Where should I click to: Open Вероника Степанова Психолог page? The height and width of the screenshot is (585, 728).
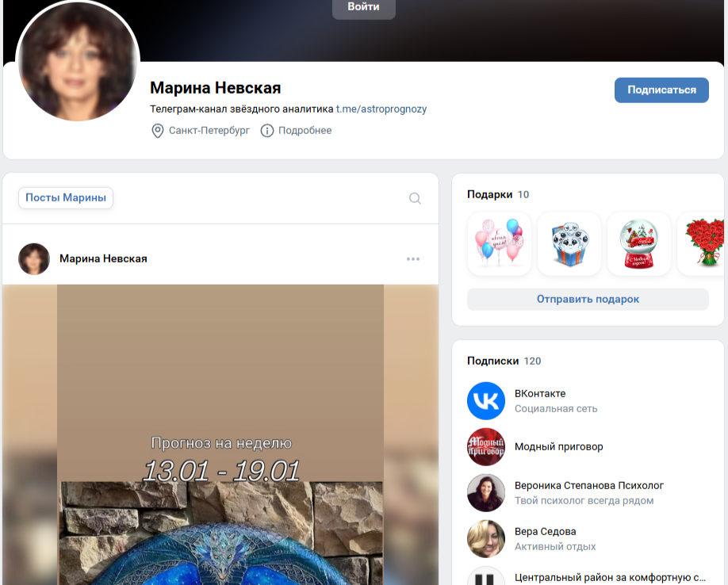(588, 486)
